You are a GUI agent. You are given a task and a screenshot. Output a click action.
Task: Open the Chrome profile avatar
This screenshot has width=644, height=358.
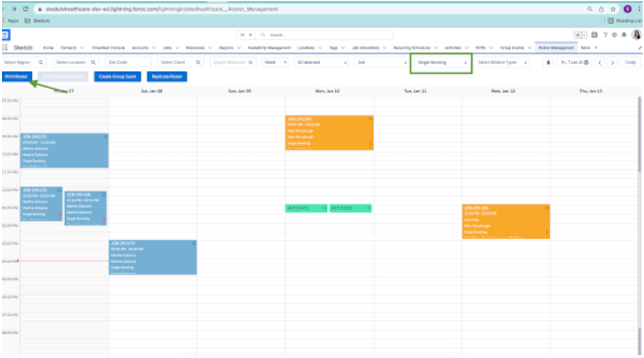pos(627,9)
